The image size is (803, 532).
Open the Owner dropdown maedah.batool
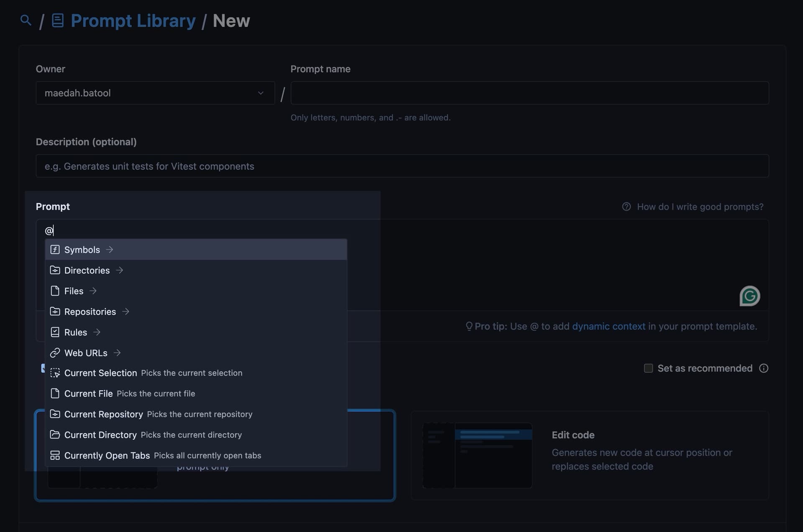coord(155,93)
